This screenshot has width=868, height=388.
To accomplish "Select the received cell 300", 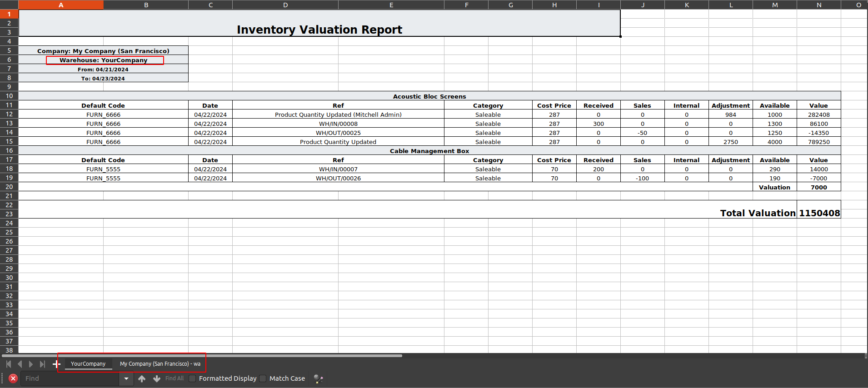I will coord(599,124).
